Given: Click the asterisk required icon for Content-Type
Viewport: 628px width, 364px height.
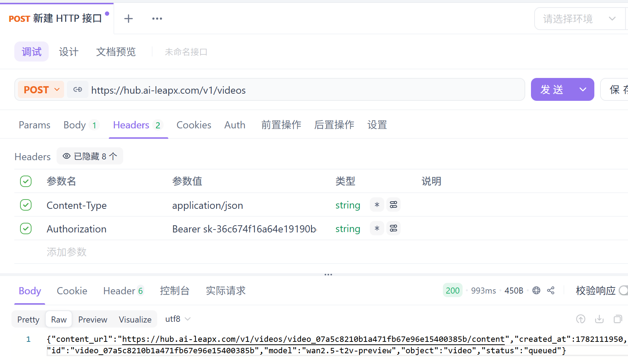Looking at the screenshot, I should click(x=377, y=205).
